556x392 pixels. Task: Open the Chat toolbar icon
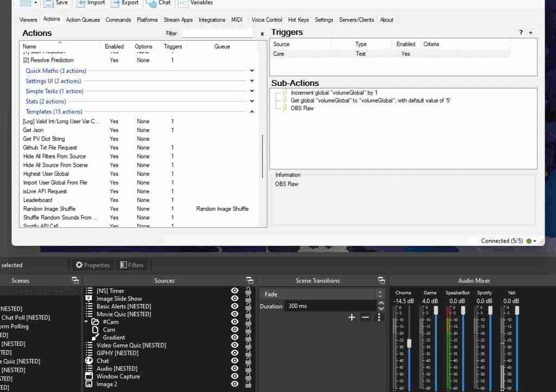151,3
